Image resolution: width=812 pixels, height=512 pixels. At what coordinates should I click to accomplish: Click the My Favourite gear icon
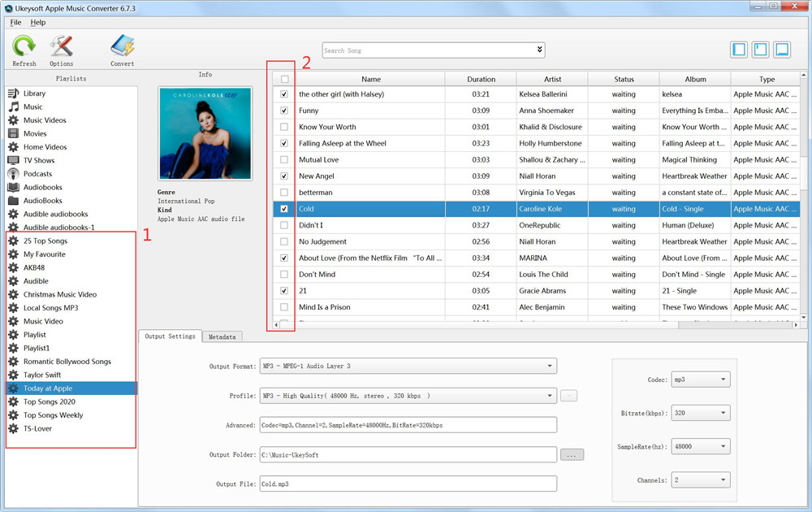click(x=14, y=254)
